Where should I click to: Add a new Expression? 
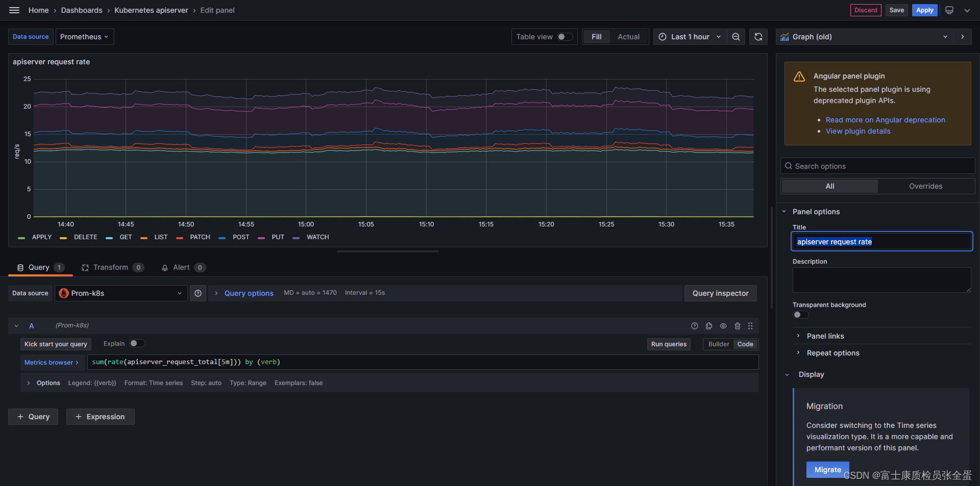[x=100, y=417]
